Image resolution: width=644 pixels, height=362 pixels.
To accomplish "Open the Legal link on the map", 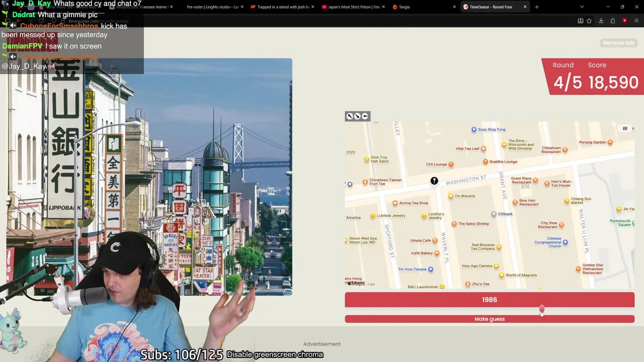I will (x=371, y=284).
